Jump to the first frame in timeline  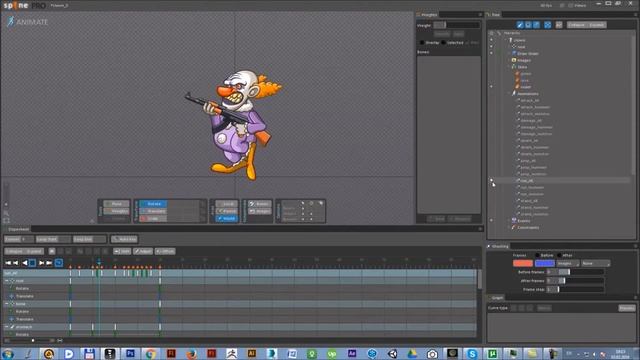point(7,263)
